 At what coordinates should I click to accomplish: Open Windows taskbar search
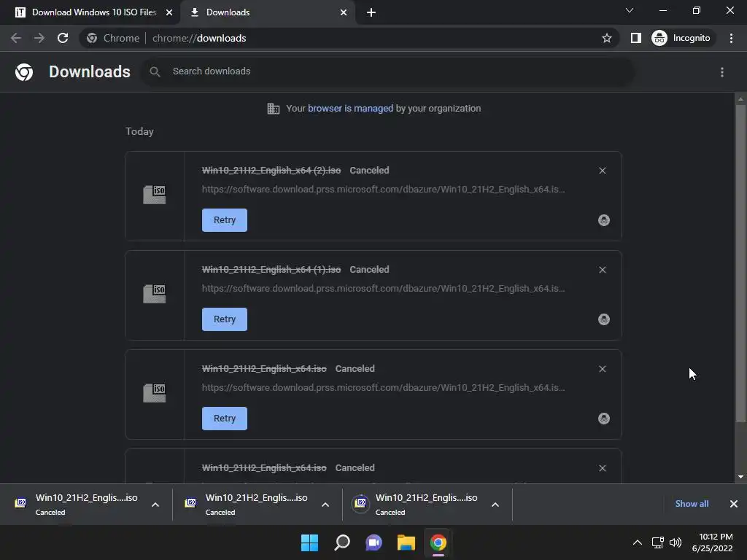[x=342, y=542]
